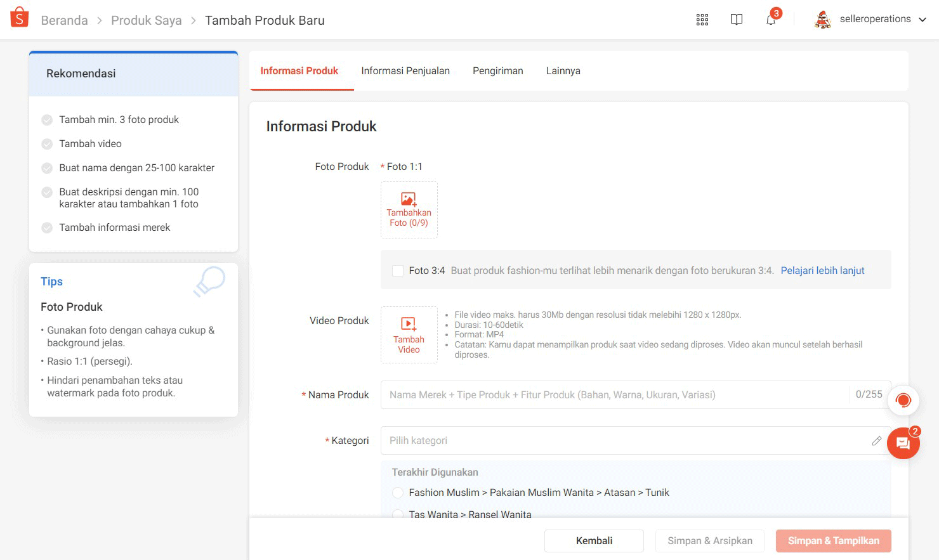Open the Pilih kategori selector
This screenshot has width=939, height=560.
pyautogui.click(x=625, y=441)
